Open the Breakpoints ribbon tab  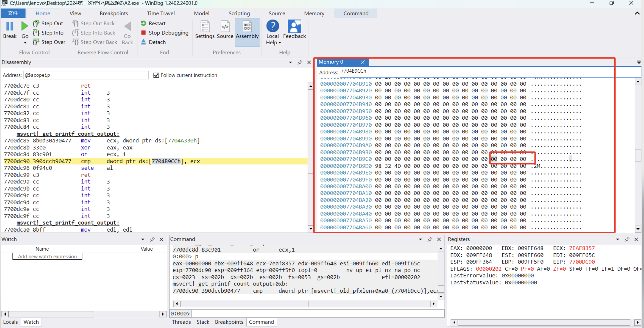tap(114, 14)
